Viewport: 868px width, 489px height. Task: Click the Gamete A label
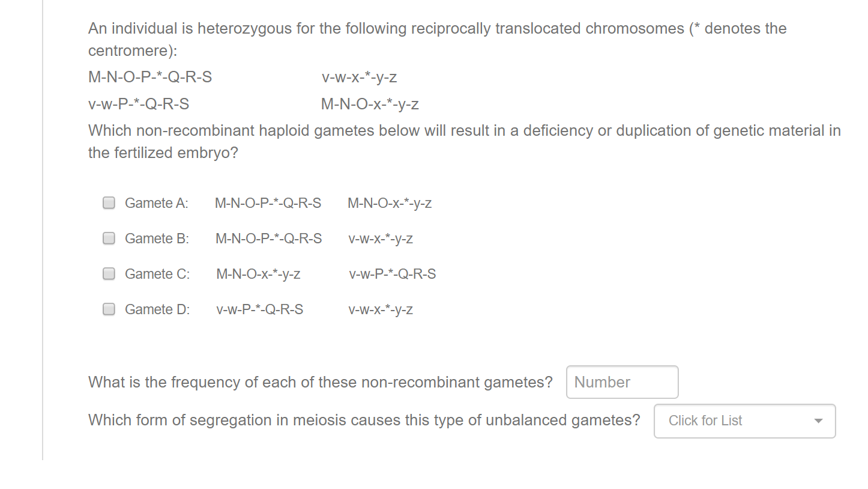point(156,203)
